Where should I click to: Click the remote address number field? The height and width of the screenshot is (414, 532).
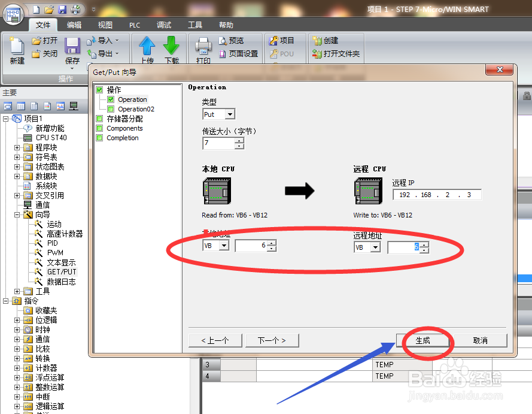click(404, 247)
